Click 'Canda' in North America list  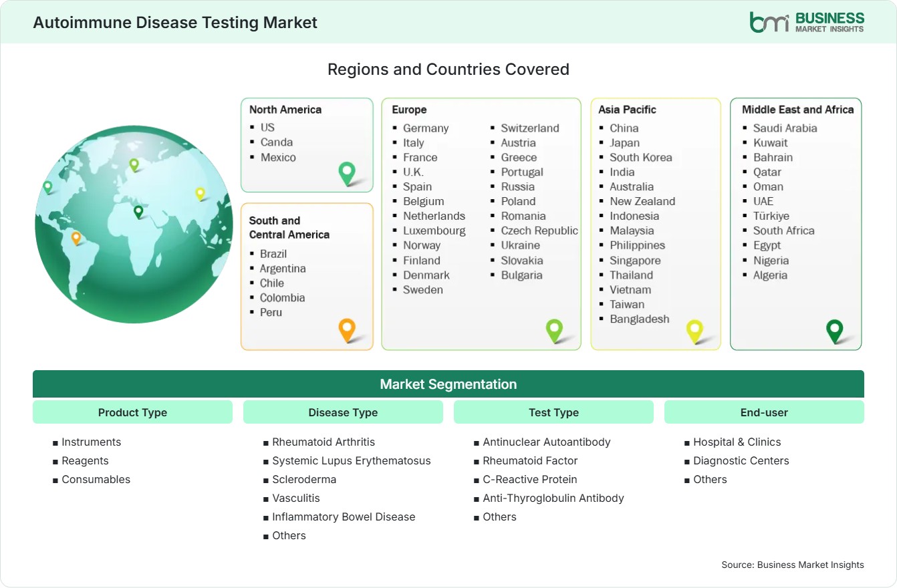(277, 142)
